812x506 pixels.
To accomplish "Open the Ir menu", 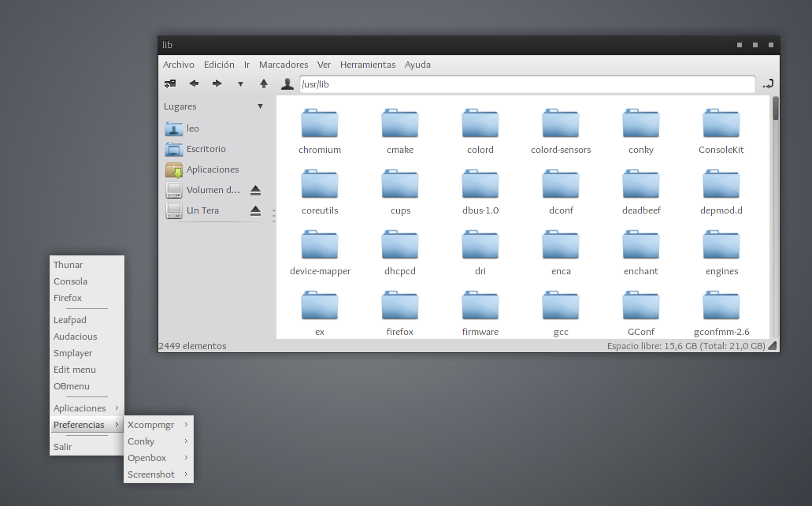I will [247, 65].
